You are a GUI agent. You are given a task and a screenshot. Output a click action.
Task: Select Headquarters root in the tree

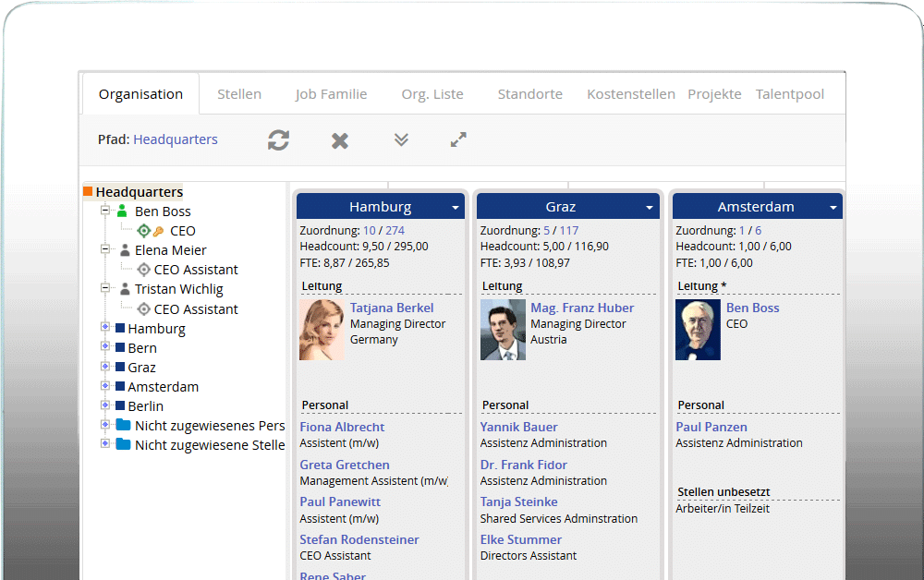coord(140,192)
